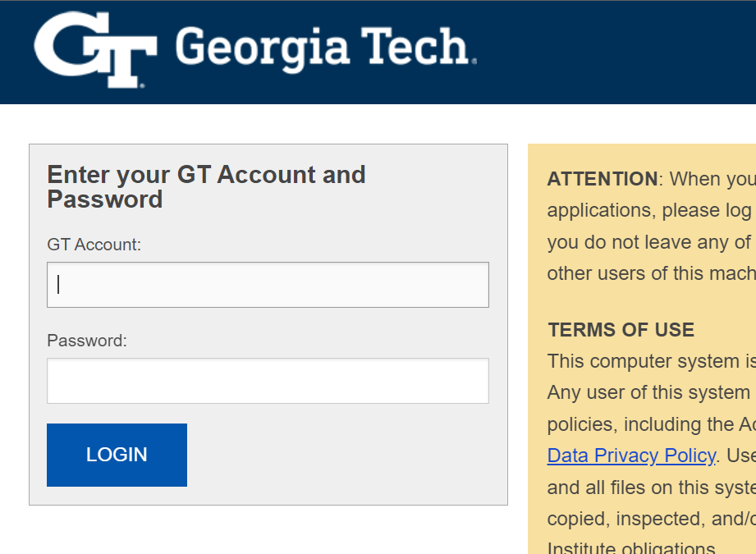Click inside the Password text field
Screen dimensions: 756x554
(x=267, y=381)
